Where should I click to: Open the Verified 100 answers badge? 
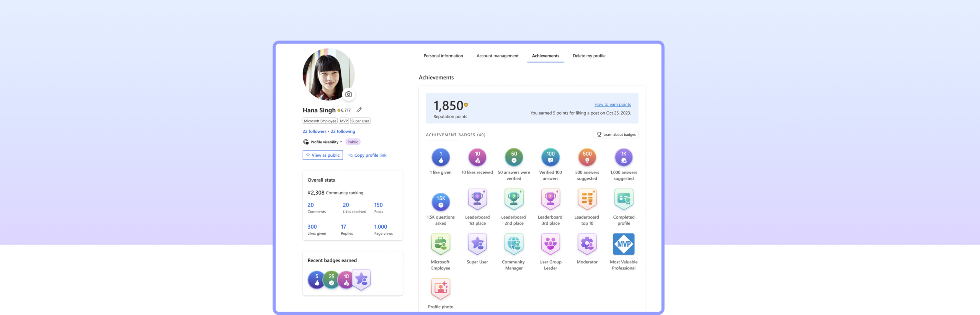click(550, 157)
